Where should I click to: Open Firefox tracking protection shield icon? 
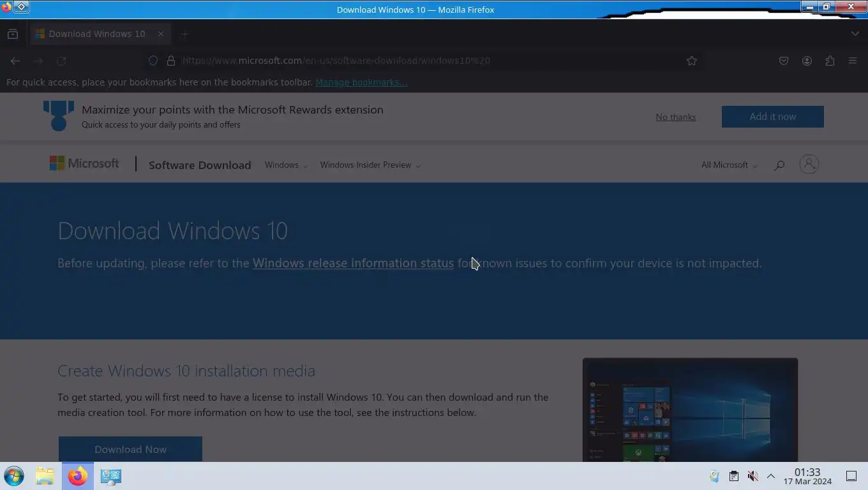pyautogui.click(x=153, y=61)
